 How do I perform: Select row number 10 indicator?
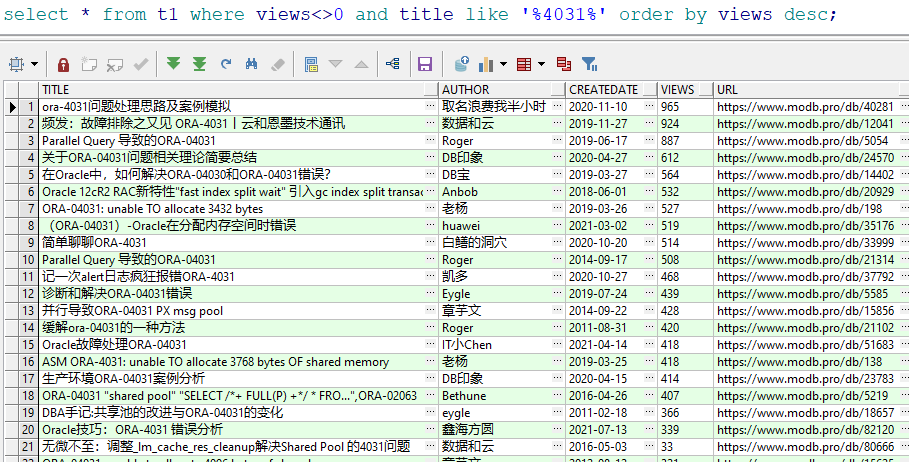coord(28,260)
